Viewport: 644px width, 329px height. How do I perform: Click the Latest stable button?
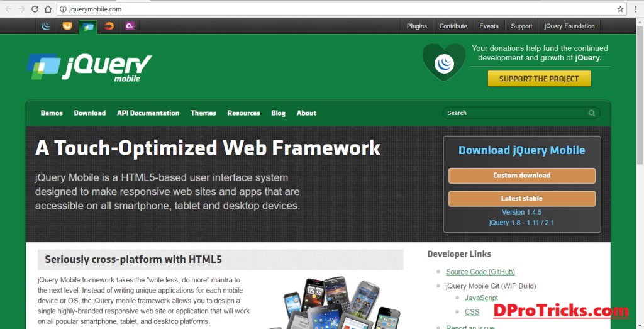(521, 198)
